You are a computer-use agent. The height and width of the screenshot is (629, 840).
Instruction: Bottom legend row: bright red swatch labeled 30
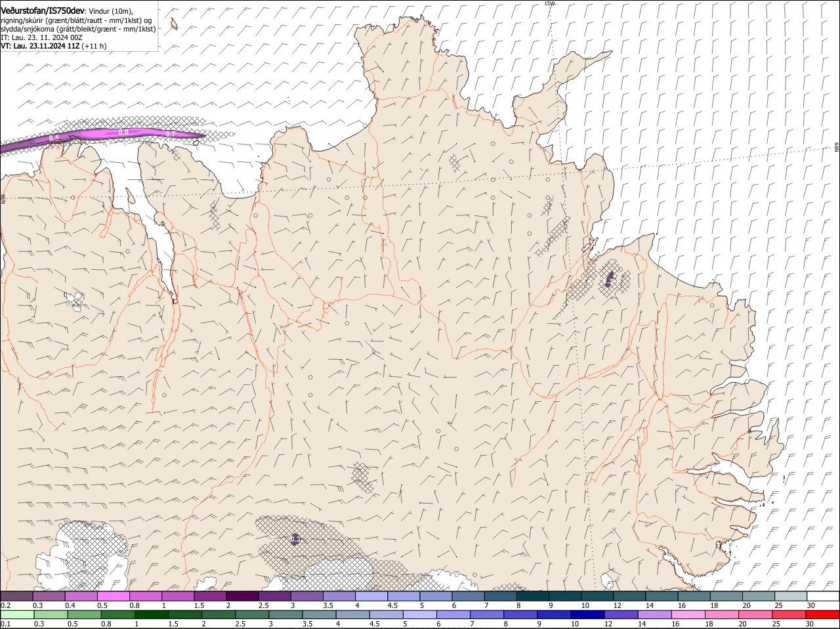click(822, 615)
